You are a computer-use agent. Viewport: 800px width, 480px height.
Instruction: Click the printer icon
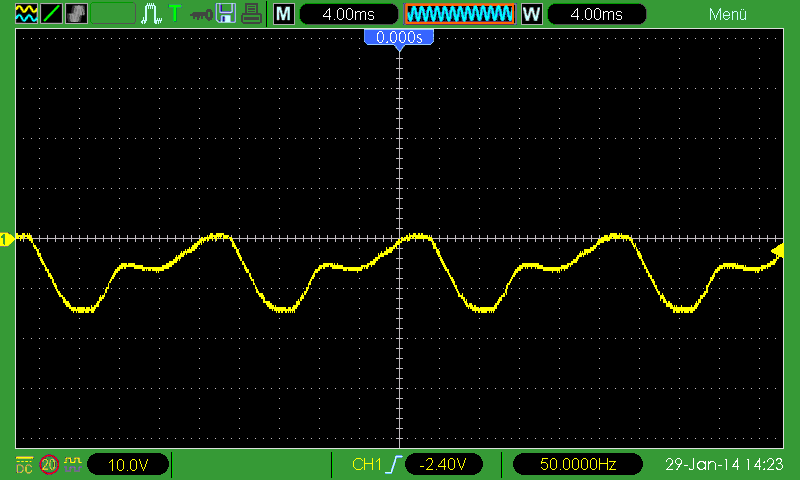tap(251, 14)
